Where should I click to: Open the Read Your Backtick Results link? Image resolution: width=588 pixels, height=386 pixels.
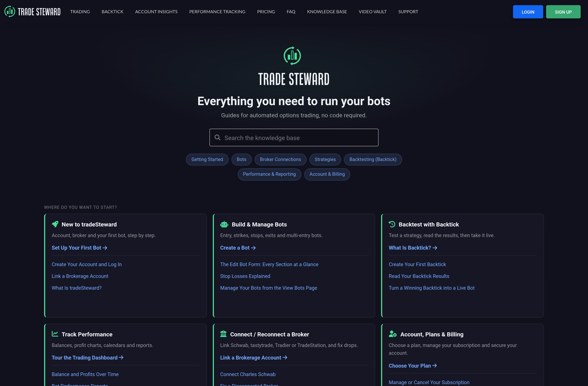pos(419,276)
